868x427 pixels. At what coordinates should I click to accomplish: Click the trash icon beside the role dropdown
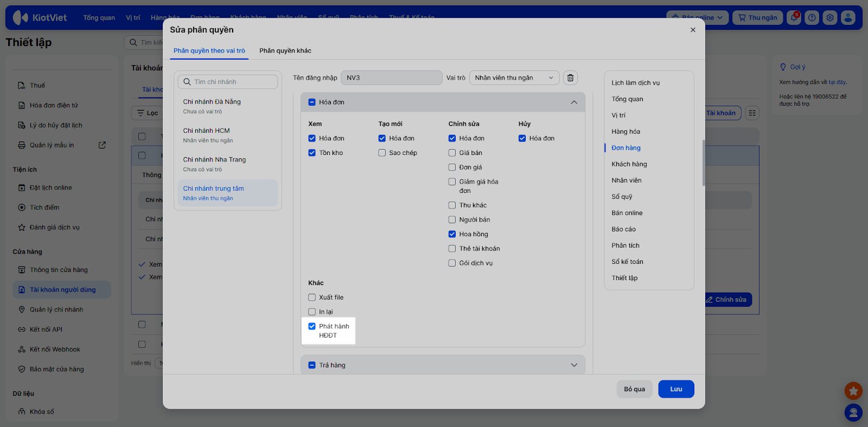tap(570, 78)
